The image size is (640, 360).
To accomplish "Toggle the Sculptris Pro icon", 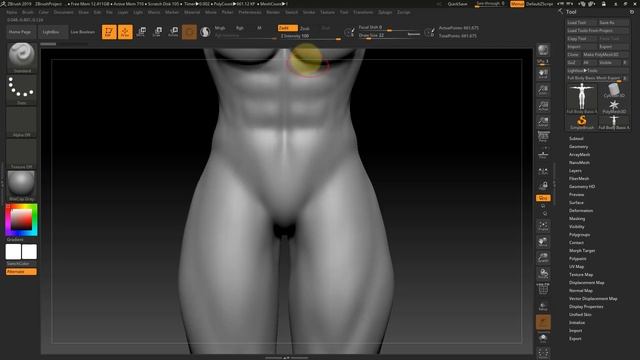I will (205, 32).
